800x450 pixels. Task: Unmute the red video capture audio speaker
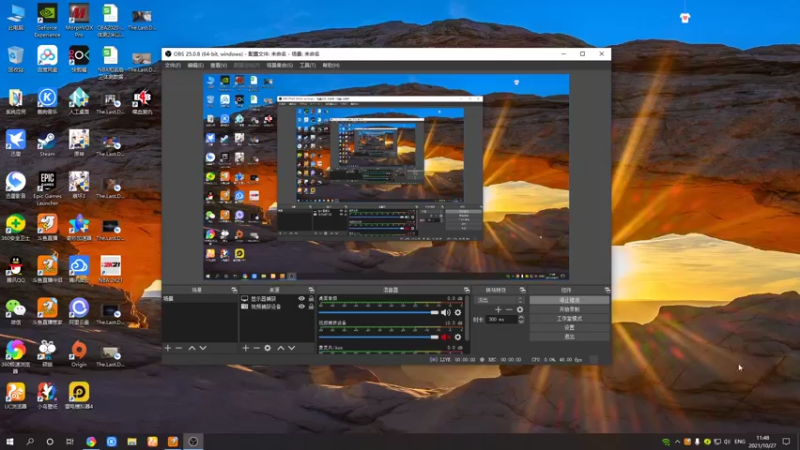click(x=445, y=337)
